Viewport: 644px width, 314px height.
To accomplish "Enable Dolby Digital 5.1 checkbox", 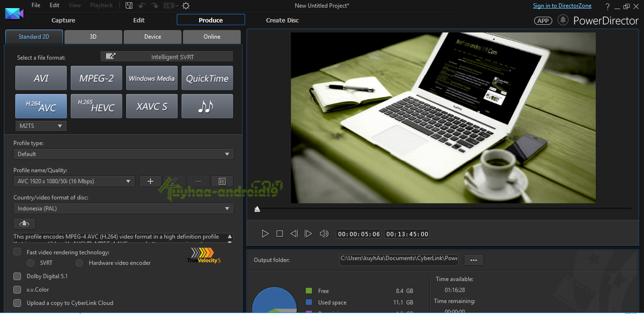I will point(17,276).
